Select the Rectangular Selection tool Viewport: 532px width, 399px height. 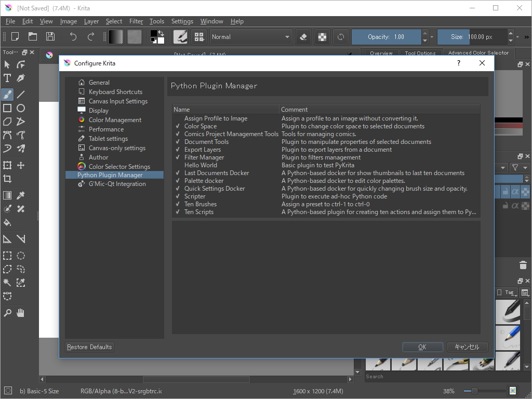point(7,256)
